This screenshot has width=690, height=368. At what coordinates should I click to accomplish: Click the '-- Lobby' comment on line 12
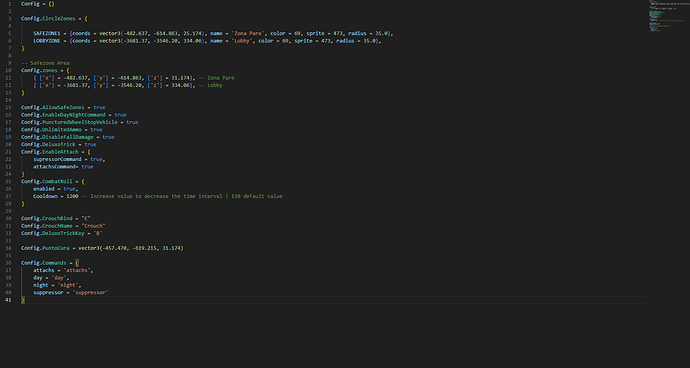coord(210,85)
